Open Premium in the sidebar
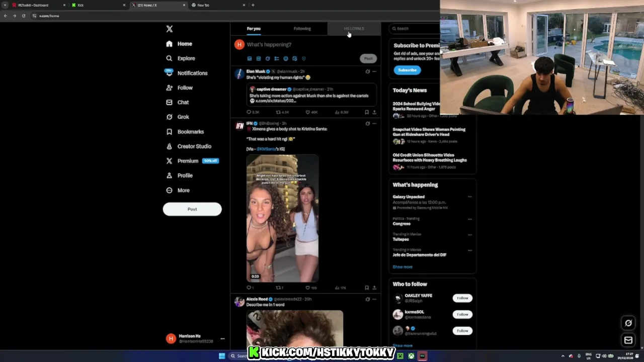Viewport: 644px width, 362px height. click(x=192, y=161)
